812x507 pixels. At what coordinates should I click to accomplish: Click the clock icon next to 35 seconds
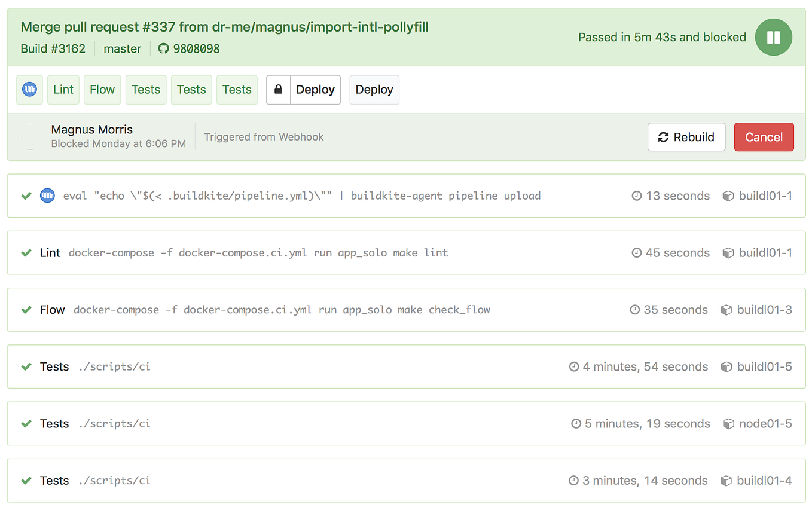pos(635,310)
